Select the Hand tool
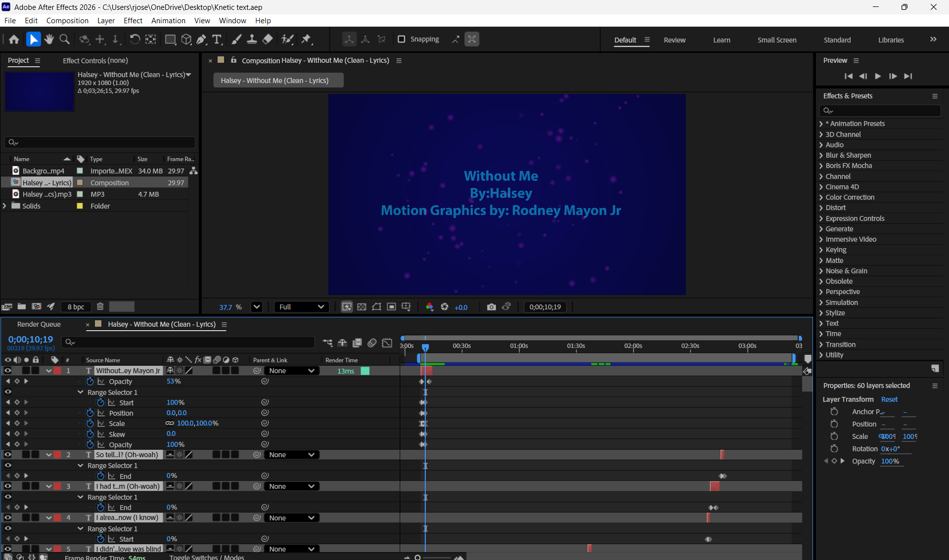Image resolution: width=949 pixels, height=560 pixels. pos(48,40)
